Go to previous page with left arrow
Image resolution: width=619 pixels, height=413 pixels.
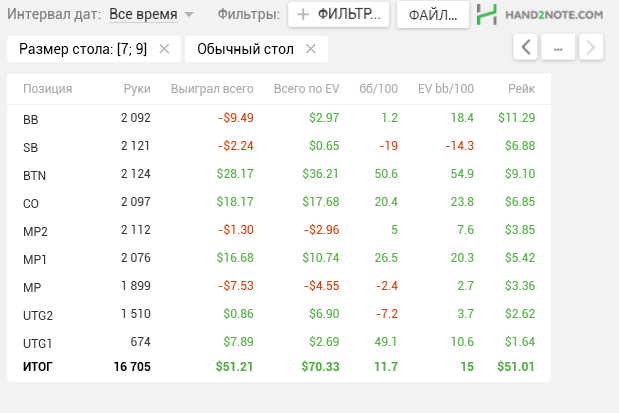click(x=527, y=47)
